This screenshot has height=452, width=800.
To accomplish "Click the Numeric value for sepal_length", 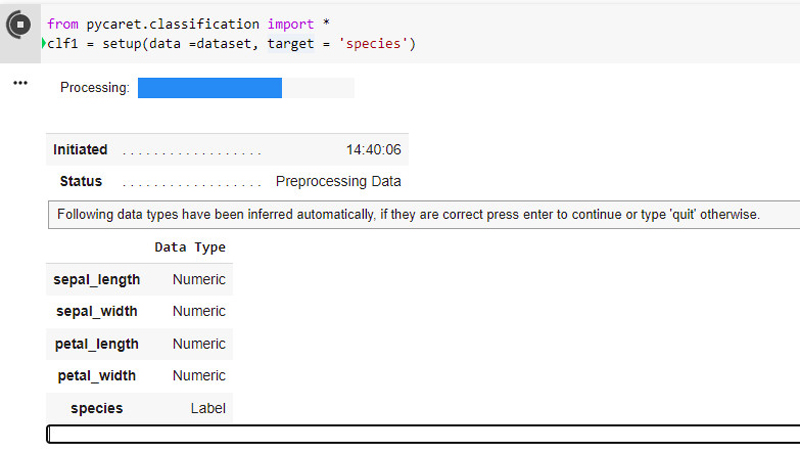I will click(199, 280).
